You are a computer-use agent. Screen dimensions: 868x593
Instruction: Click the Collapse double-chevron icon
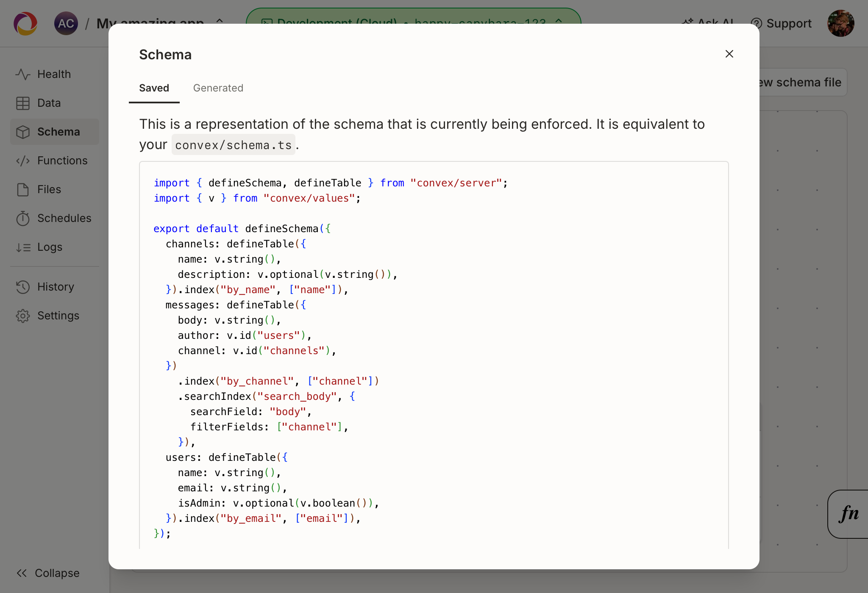22,573
